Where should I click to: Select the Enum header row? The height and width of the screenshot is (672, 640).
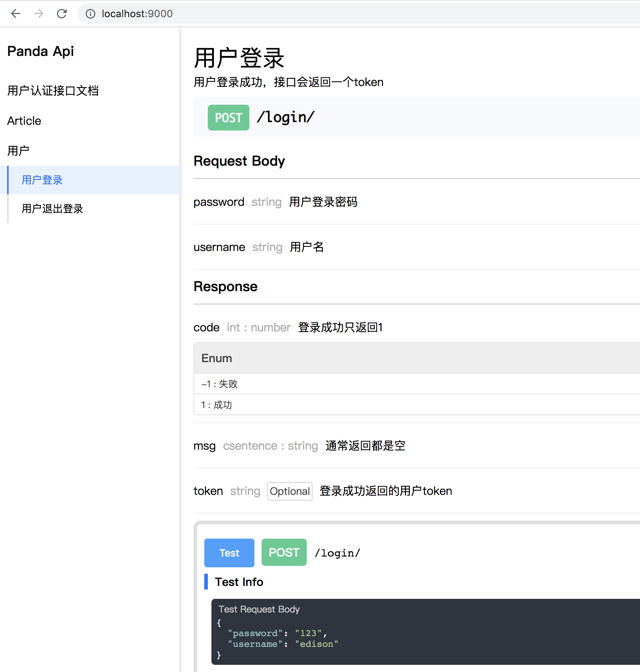(216, 358)
